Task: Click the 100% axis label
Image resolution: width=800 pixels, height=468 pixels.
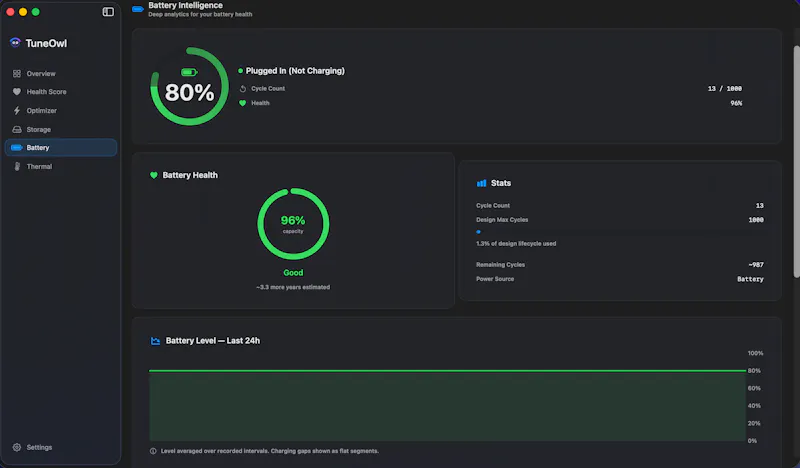Action: point(755,353)
